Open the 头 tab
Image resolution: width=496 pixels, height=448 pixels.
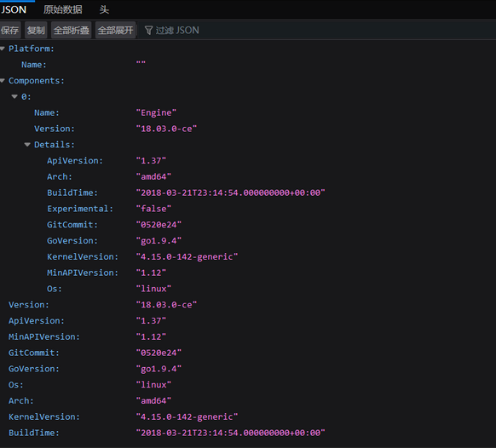[x=104, y=9]
